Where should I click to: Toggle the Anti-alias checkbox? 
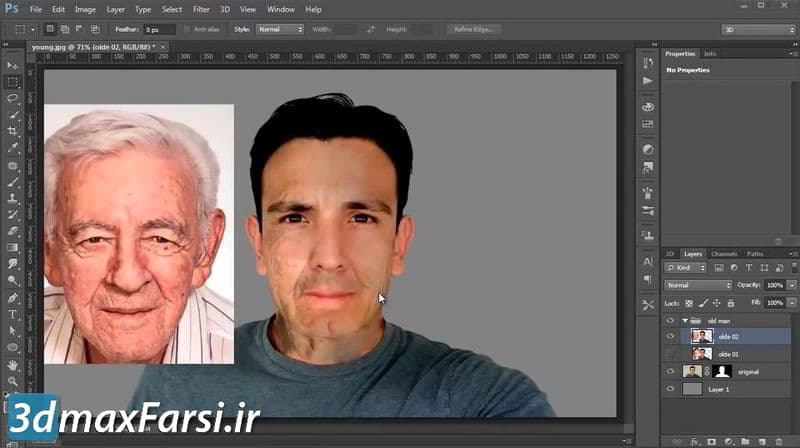point(187,29)
